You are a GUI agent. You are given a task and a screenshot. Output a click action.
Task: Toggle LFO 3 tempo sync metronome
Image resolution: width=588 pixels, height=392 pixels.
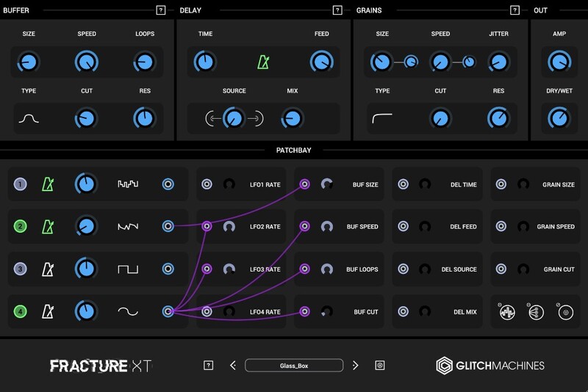tap(48, 269)
